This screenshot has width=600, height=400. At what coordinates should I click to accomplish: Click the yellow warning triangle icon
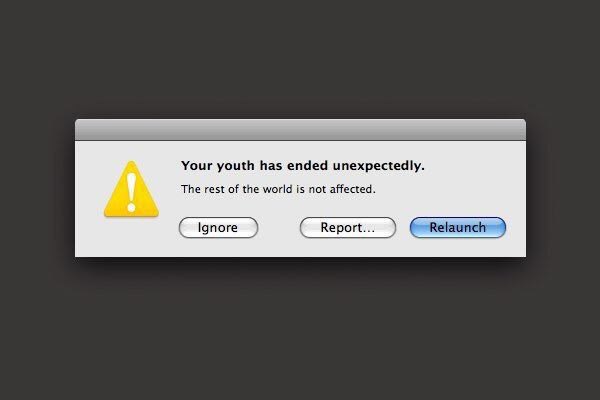click(x=131, y=189)
